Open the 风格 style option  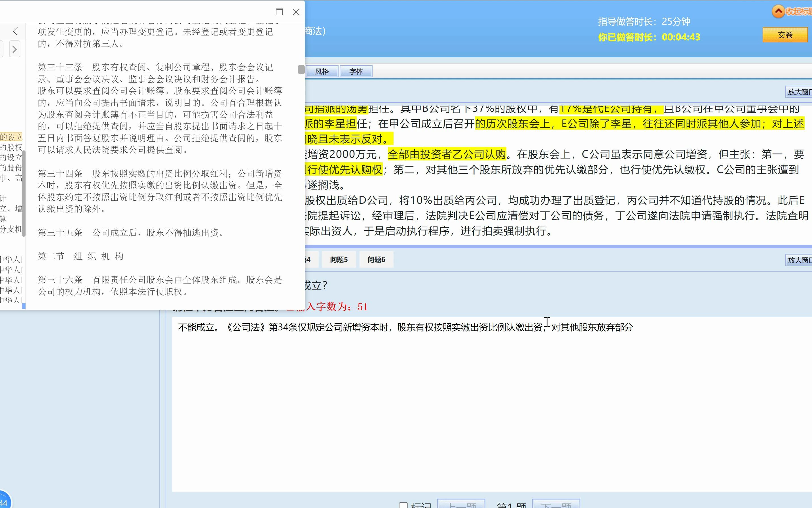point(322,71)
